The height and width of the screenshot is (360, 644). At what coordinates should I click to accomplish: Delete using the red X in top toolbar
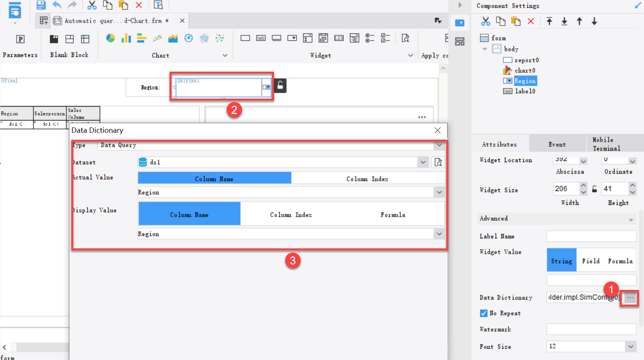point(139,5)
